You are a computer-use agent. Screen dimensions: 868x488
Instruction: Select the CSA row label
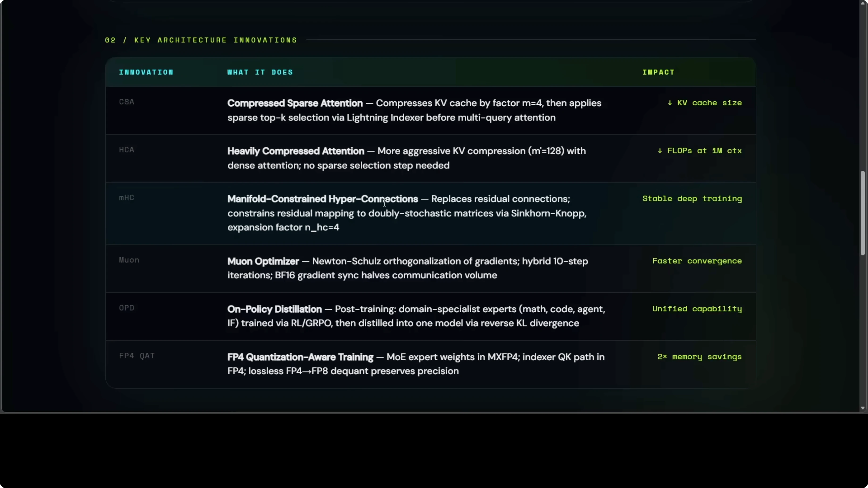(127, 102)
